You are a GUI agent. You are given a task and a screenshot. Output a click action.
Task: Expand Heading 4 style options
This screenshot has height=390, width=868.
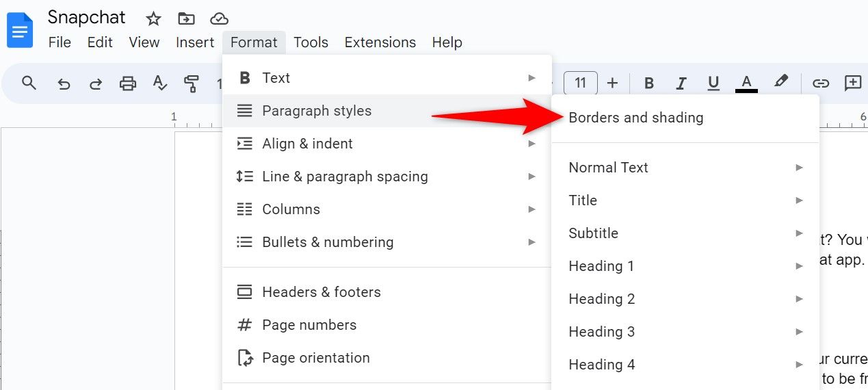point(685,365)
